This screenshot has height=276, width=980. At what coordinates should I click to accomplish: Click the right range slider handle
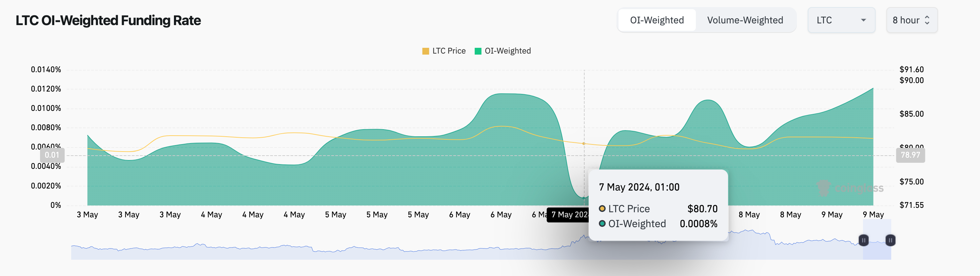click(890, 240)
